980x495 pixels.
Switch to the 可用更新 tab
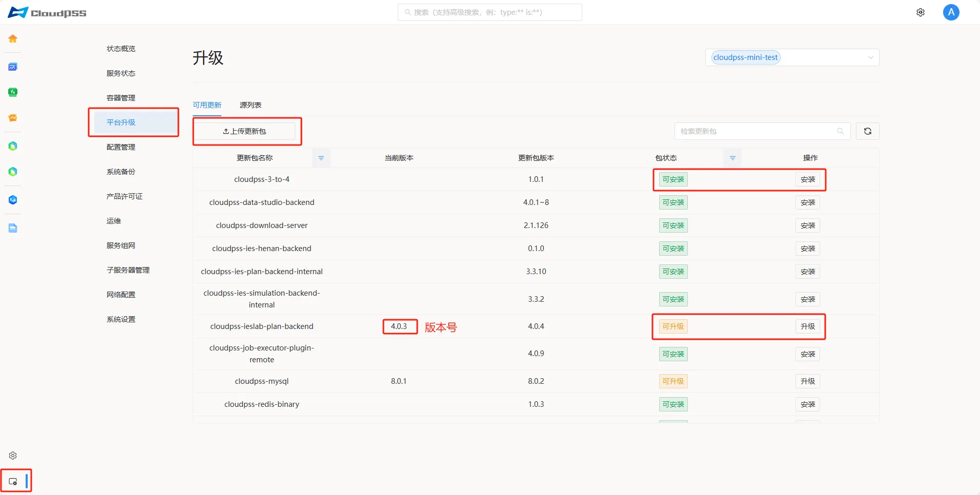pos(207,105)
